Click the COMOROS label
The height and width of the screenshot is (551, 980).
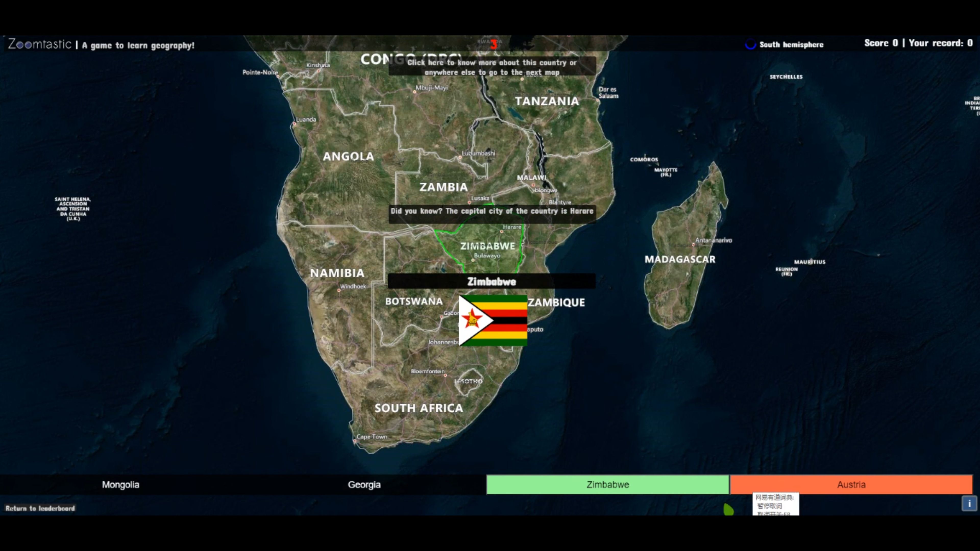pyautogui.click(x=644, y=160)
